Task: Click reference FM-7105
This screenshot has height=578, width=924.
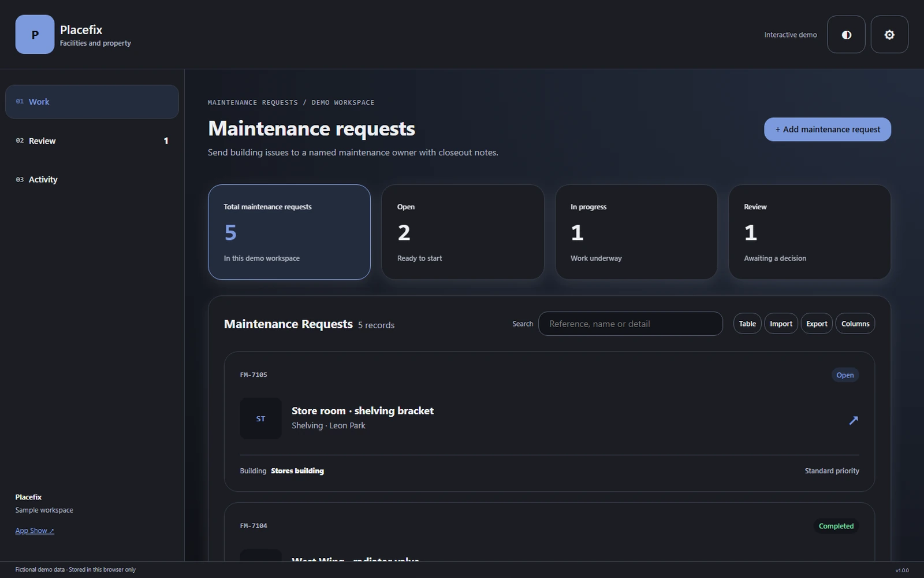Action: [254, 375]
